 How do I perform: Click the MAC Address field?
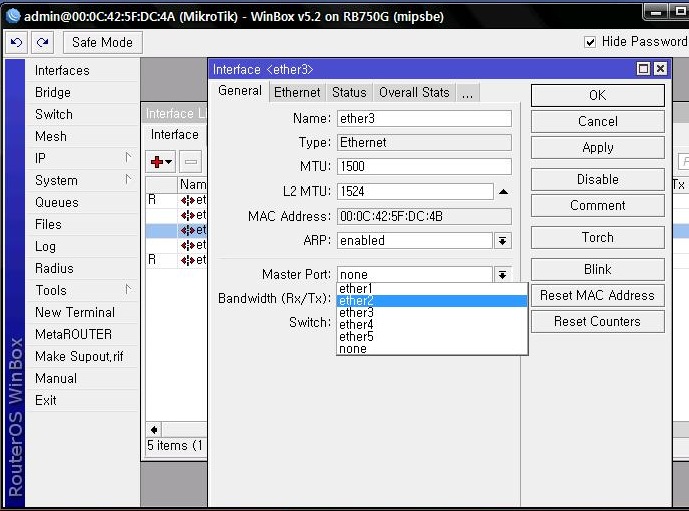click(424, 216)
